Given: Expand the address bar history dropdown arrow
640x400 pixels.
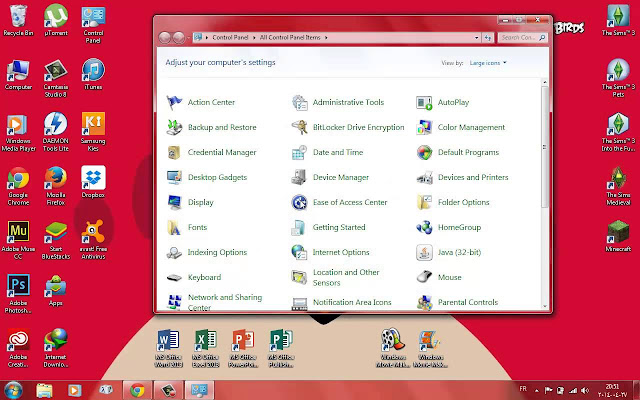Looking at the screenshot, I should coord(476,38).
